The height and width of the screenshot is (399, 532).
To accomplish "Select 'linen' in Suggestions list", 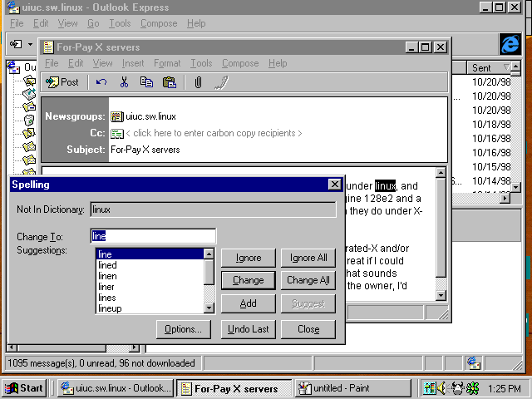I will tap(150, 276).
